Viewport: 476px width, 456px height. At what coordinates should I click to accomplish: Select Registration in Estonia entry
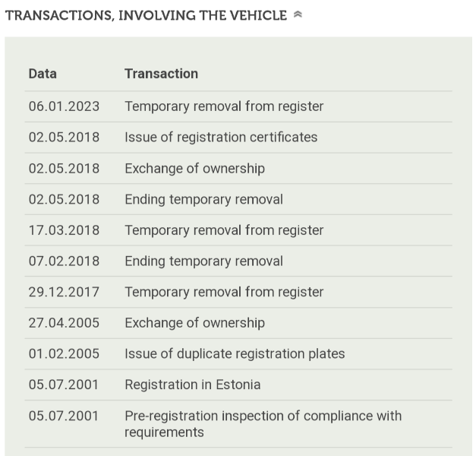click(193, 385)
